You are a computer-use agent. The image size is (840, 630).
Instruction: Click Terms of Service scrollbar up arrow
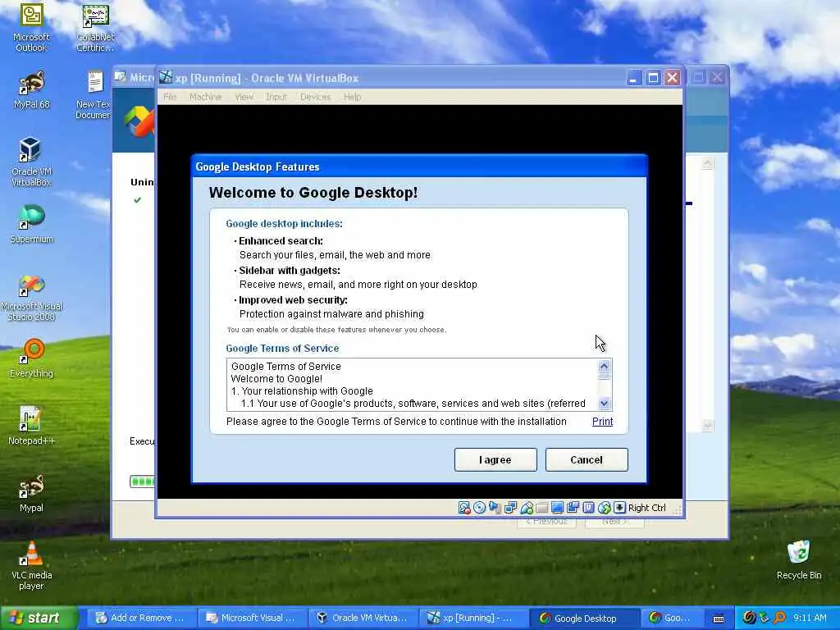(x=605, y=366)
